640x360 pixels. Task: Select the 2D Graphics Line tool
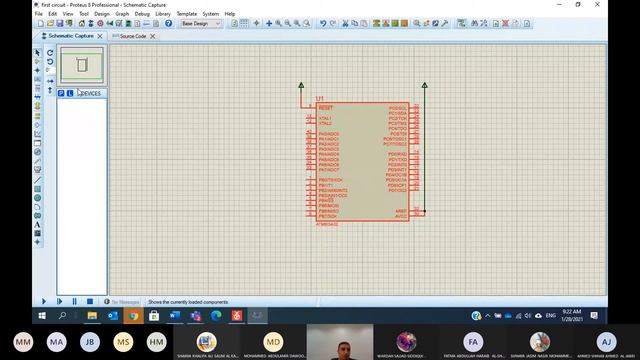click(37, 180)
